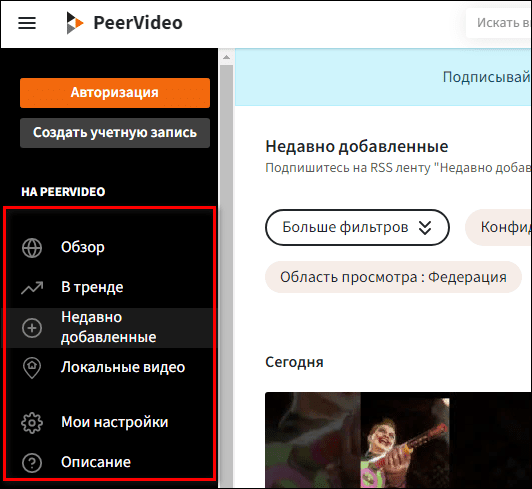Screen dimensions: 532x489
Task: Expand the Больше фильтров dropdown
Action: 357,227
